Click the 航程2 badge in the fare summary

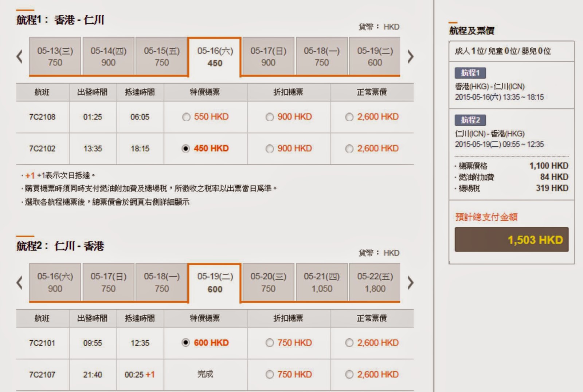(470, 120)
